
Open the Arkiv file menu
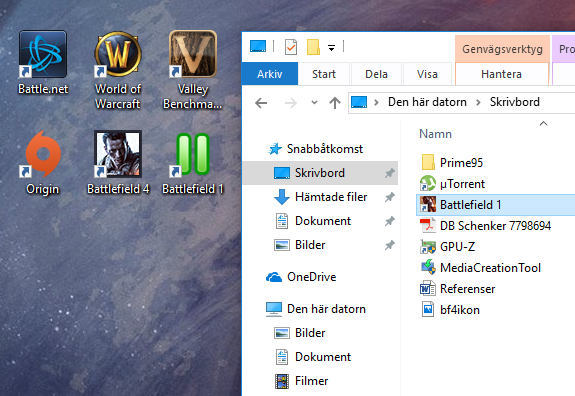(x=270, y=74)
